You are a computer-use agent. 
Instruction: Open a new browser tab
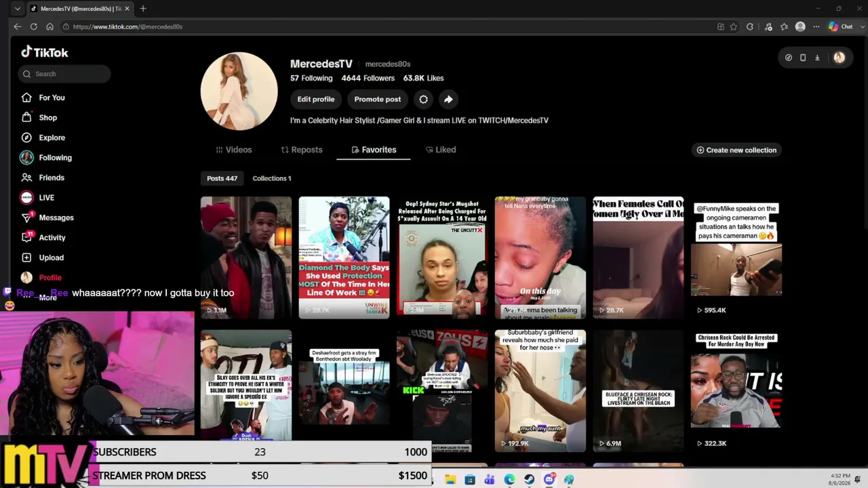(143, 9)
